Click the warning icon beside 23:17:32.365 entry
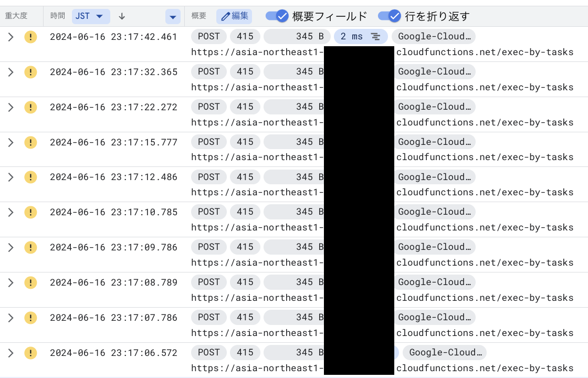Image resolution: width=588 pixels, height=378 pixels. point(30,71)
